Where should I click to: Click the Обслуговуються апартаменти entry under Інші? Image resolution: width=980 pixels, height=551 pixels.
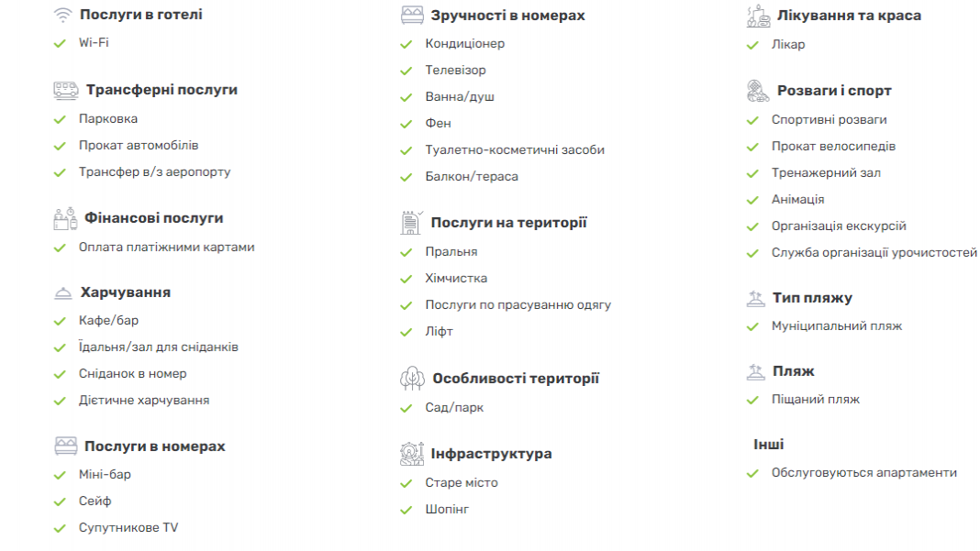coord(863,473)
